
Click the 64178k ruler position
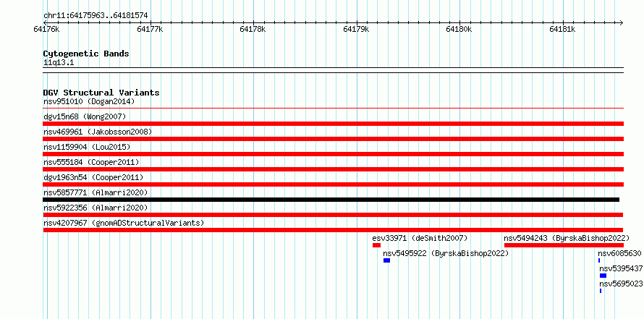pos(253,29)
